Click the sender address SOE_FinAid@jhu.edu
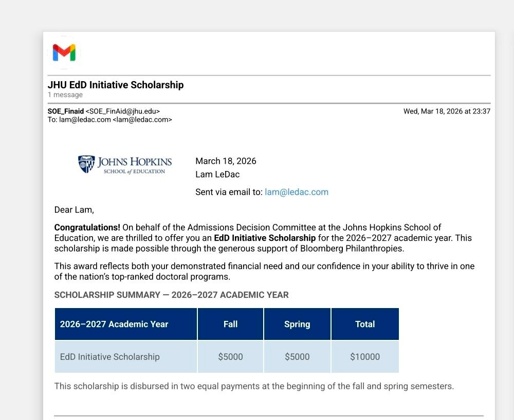The image size is (514, 420). [123, 111]
